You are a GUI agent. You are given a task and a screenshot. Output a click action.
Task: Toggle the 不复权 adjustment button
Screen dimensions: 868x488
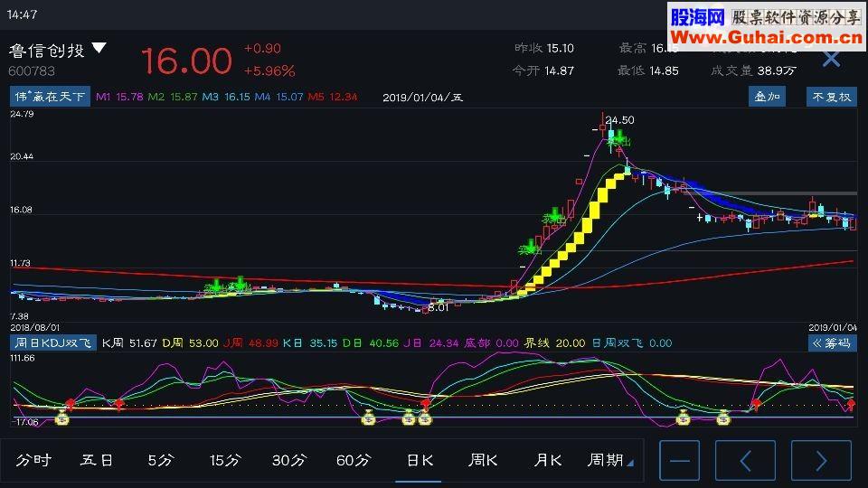click(x=832, y=97)
